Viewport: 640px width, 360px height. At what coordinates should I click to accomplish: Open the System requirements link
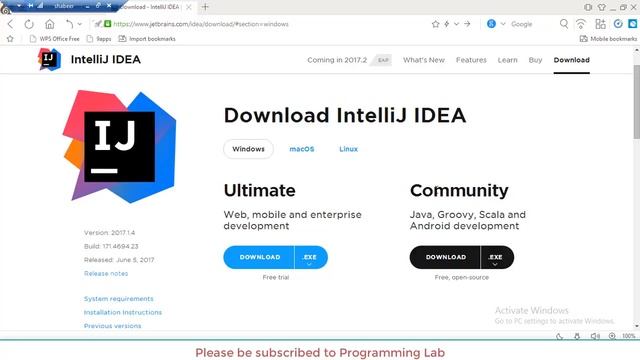coord(118,299)
